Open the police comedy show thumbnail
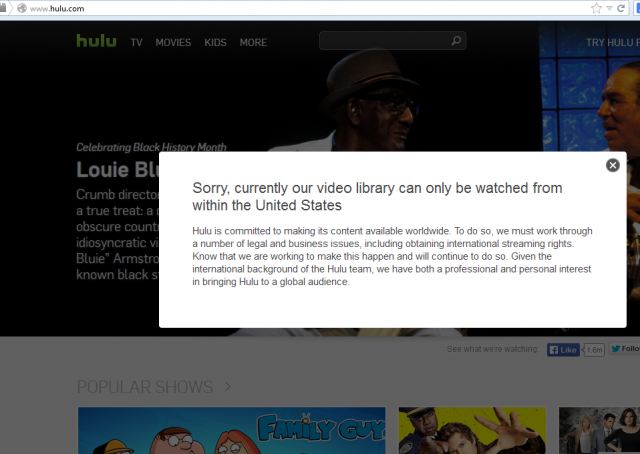 472,430
